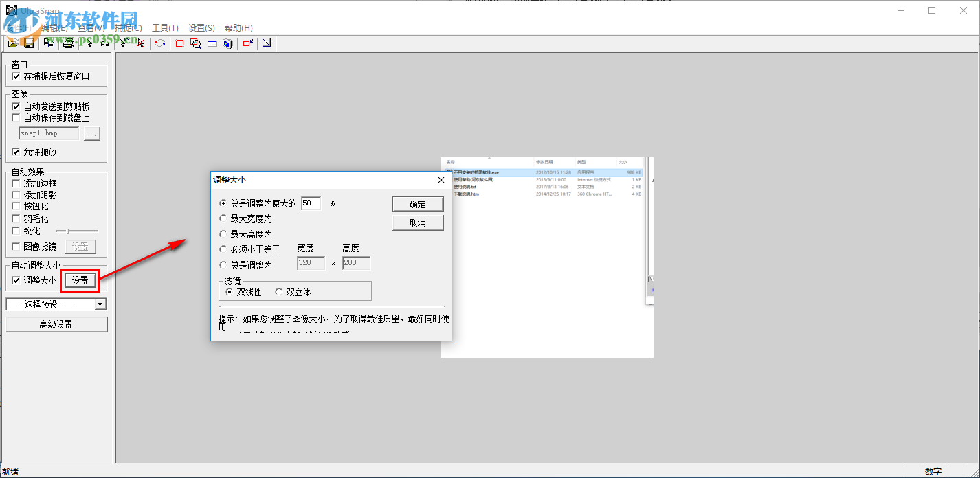This screenshot has height=478, width=980.
Task: Print the capture with the Print icon
Action: 69,42
